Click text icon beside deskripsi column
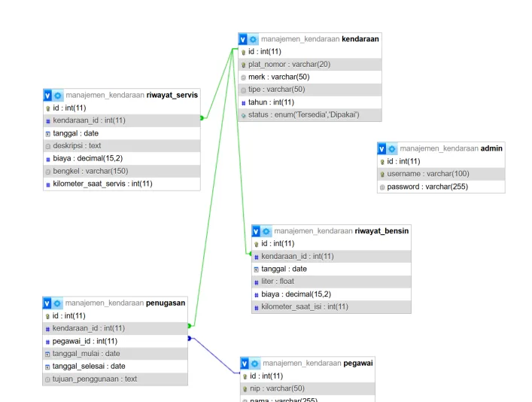 coord(48,146)
